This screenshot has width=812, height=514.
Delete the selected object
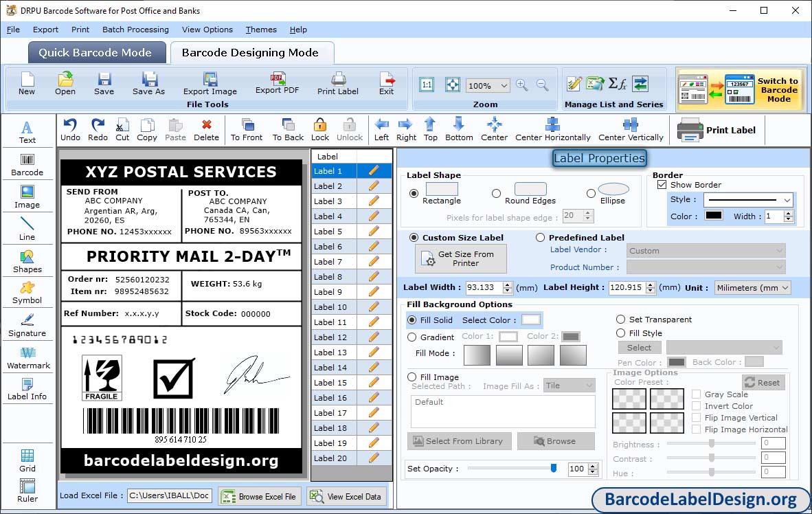207,130
